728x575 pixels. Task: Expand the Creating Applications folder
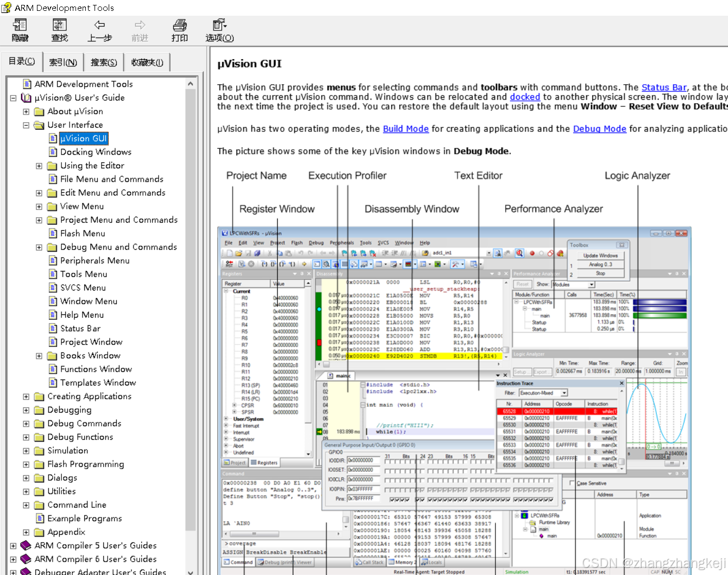[x=26, y=396]
